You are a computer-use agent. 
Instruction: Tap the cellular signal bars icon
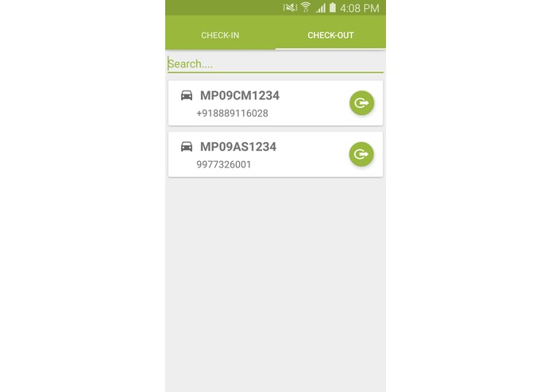[x=320, y=8]
